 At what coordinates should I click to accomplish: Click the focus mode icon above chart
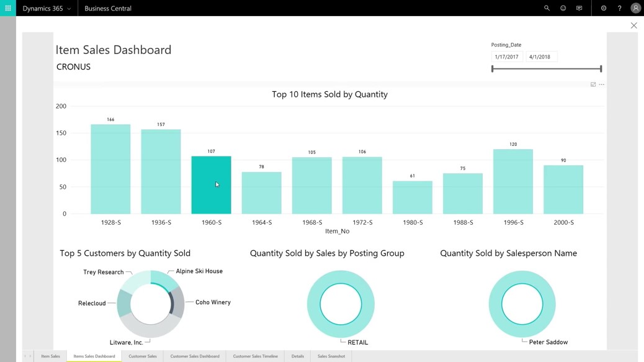tap(593, 84)
